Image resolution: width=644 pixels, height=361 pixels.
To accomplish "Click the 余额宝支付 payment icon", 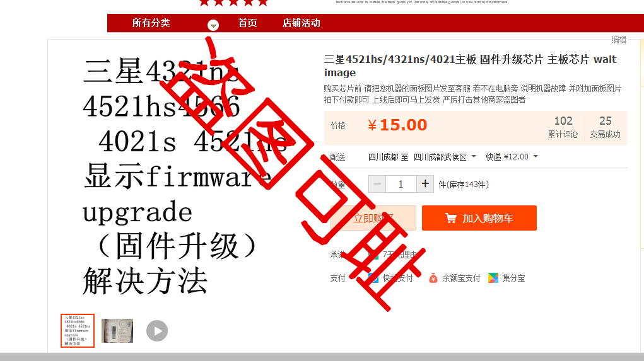I will pyautogui.click(x=433, y=278).
